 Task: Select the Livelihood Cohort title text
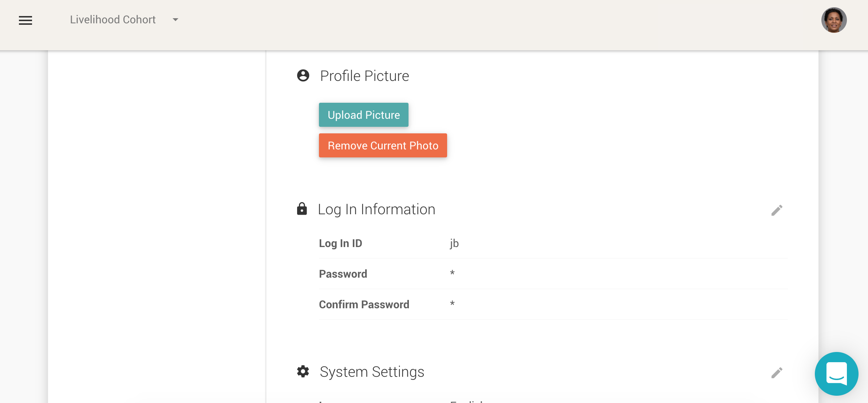(113, 20)
